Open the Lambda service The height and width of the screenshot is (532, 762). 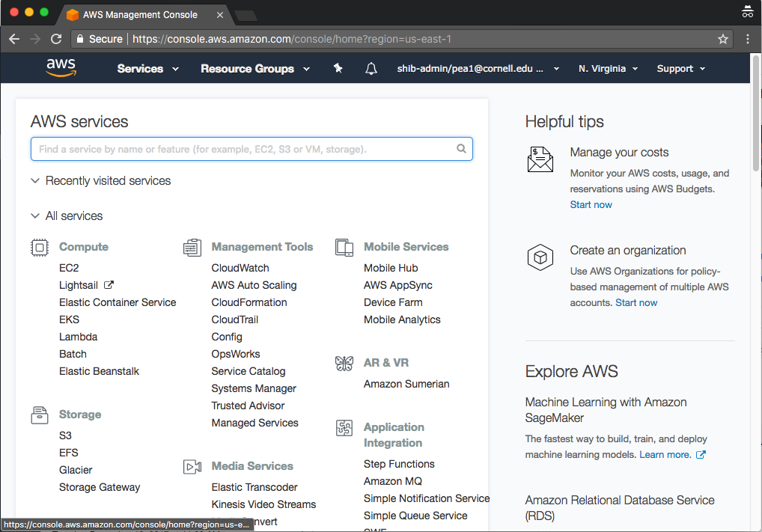click(x=79, y=337)
